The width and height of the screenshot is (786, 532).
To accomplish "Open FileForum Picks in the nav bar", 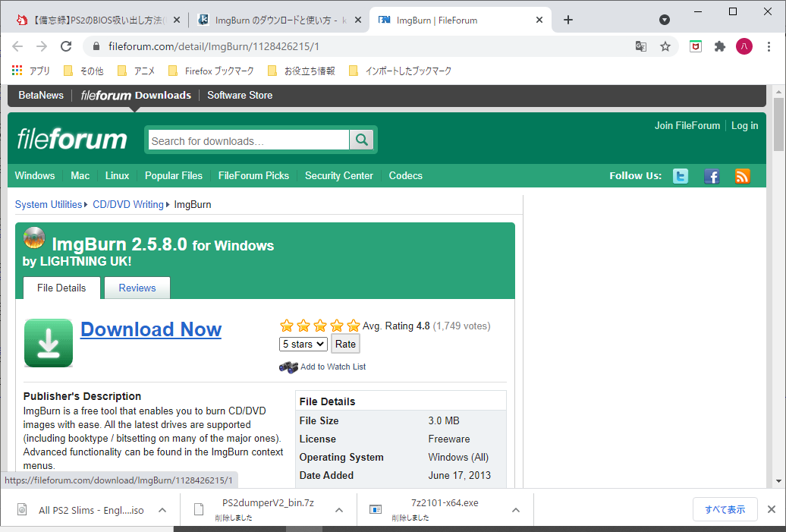I will tap(253, 176).
